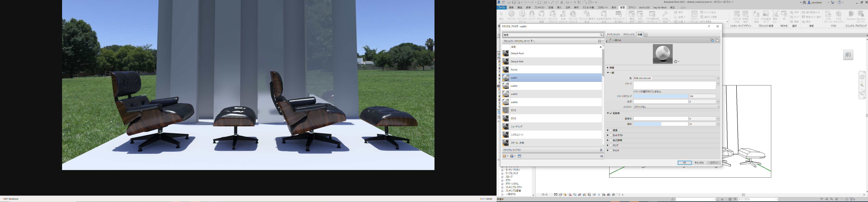The image size is (868, 202).
Task: Select the Poche material in list
Action: click(x=552, y=70)
